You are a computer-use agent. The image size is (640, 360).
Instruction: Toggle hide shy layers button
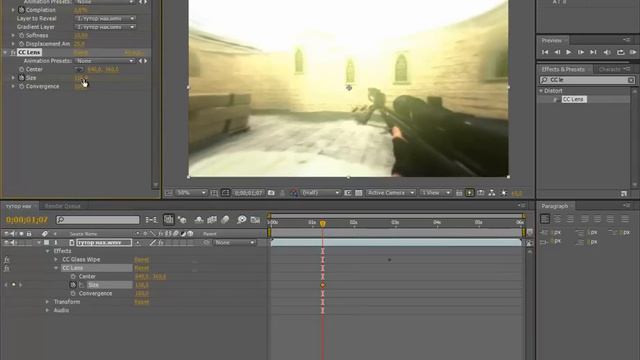(x=199, y=220)
